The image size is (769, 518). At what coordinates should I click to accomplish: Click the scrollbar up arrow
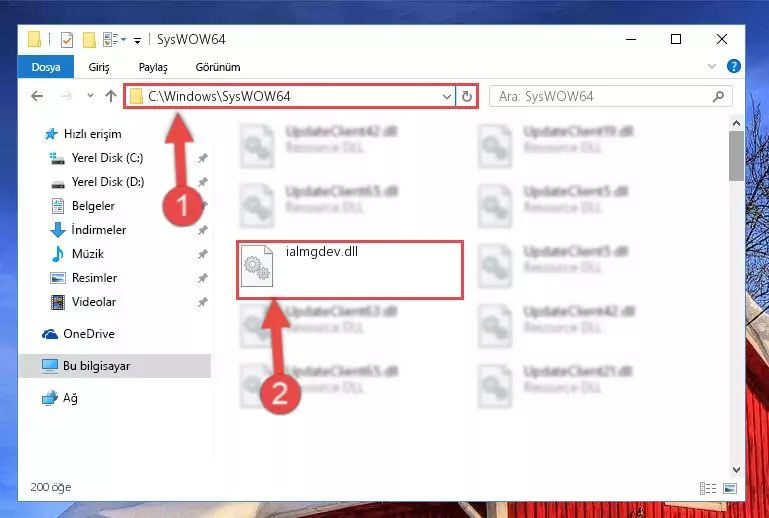click(736, 123)
